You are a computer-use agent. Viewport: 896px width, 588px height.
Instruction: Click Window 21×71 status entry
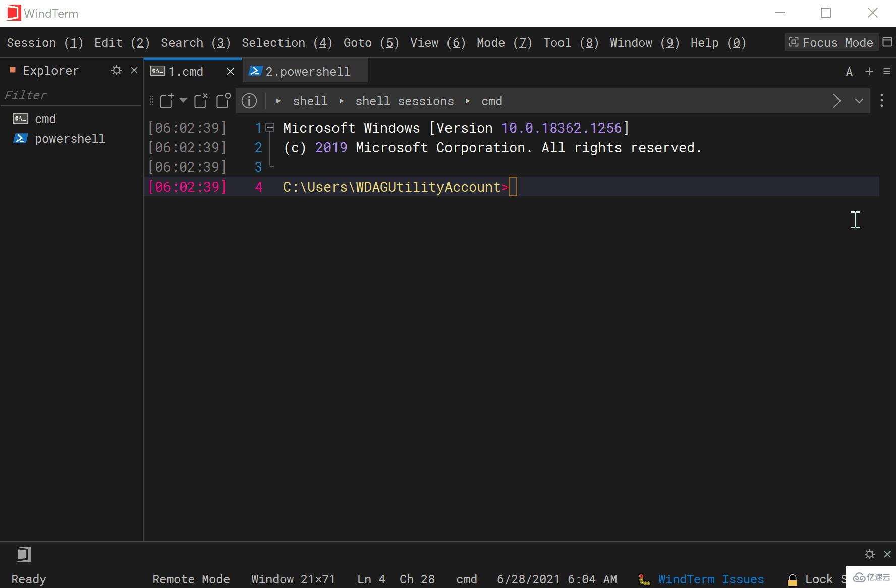(293, 579)
